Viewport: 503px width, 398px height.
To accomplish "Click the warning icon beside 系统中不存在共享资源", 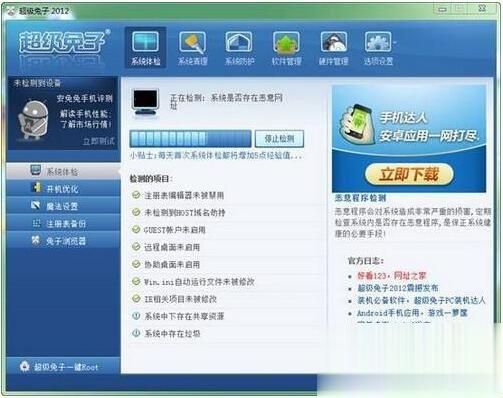I will pyautogui.click(x=136, y=316).
